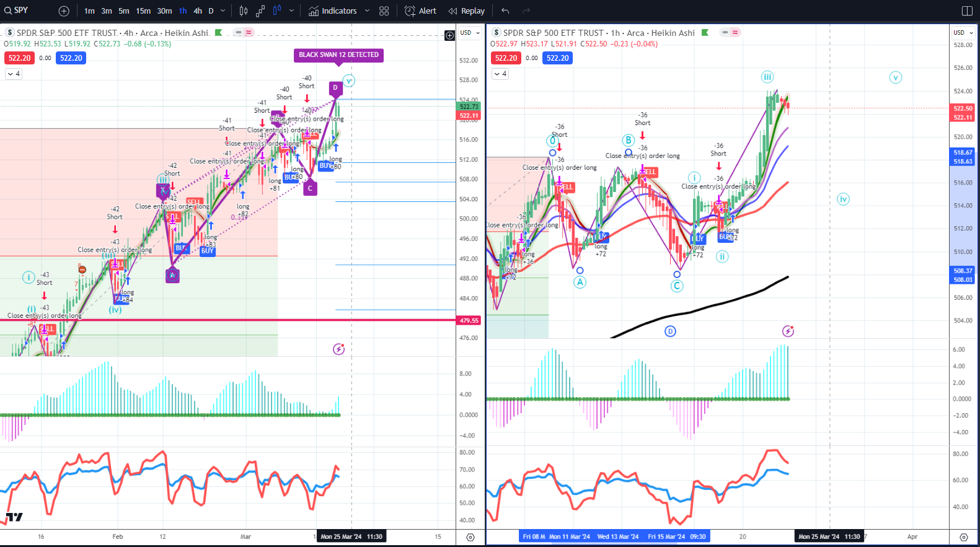Select the purple X pattern marker
The height and width of the screenshot is (547, 980).
163,190
